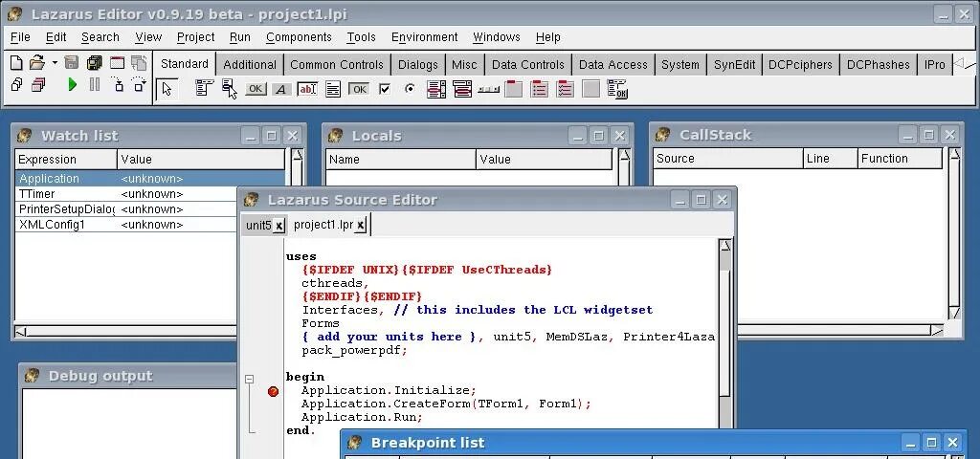
Task: Pick the TMemo component icon
Action: coord(333,89)
